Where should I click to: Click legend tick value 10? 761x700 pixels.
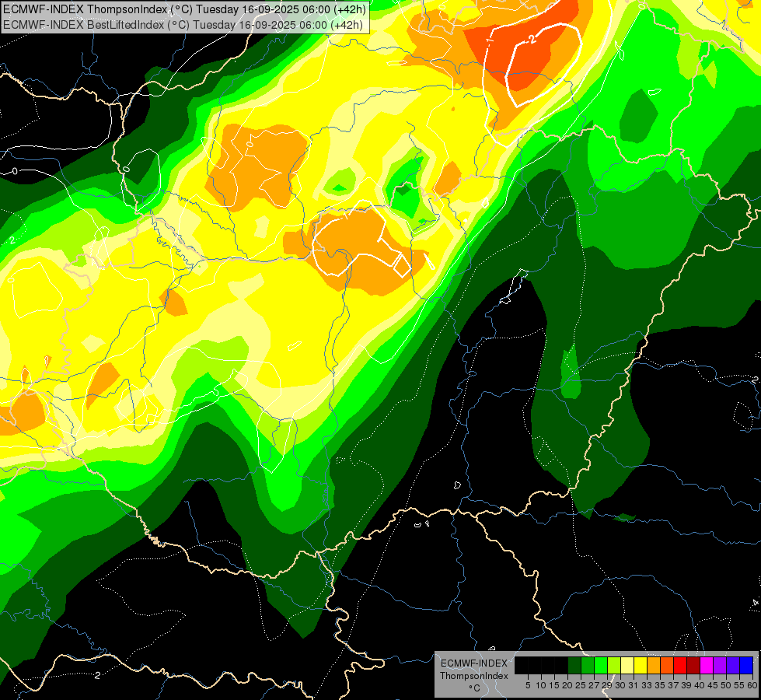pyautogui.click(x=541, y=685)
